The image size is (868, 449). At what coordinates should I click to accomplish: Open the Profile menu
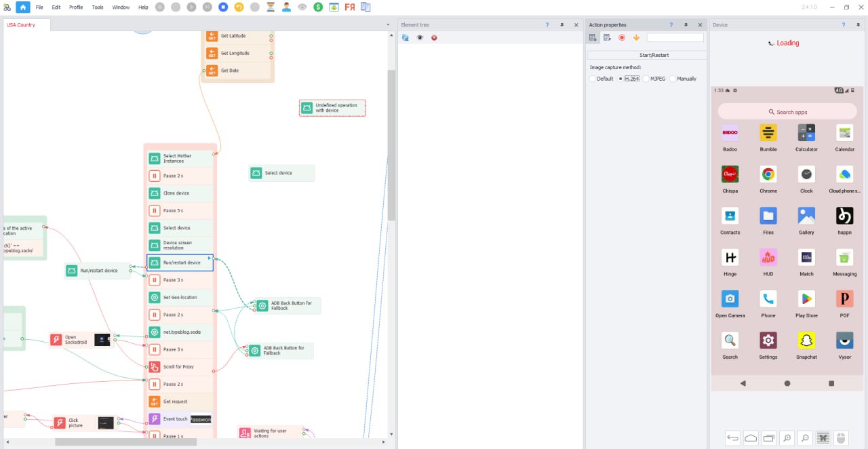[x=76, y=7]
